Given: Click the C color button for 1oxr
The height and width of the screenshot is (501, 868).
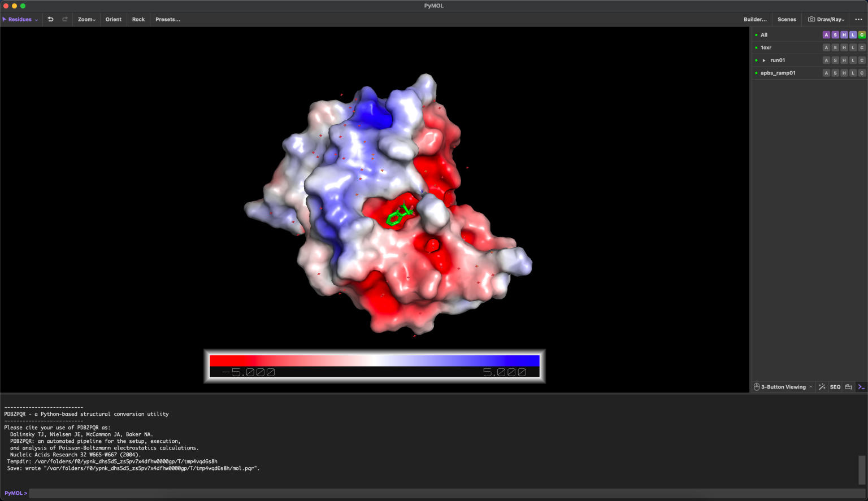Looking at the screenshot, I should pyautogui.click(x=862, y=47).
